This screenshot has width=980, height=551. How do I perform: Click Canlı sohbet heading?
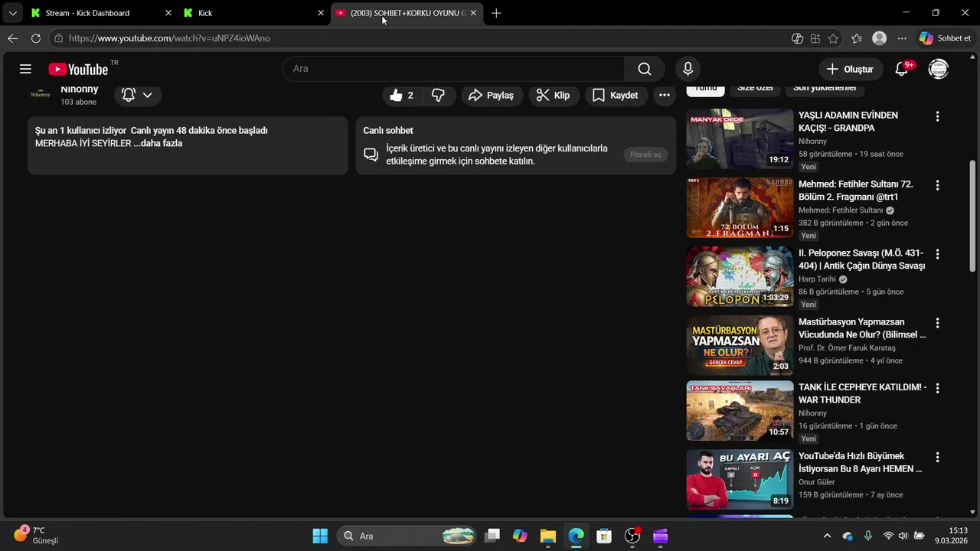click(x=388, y=131)
